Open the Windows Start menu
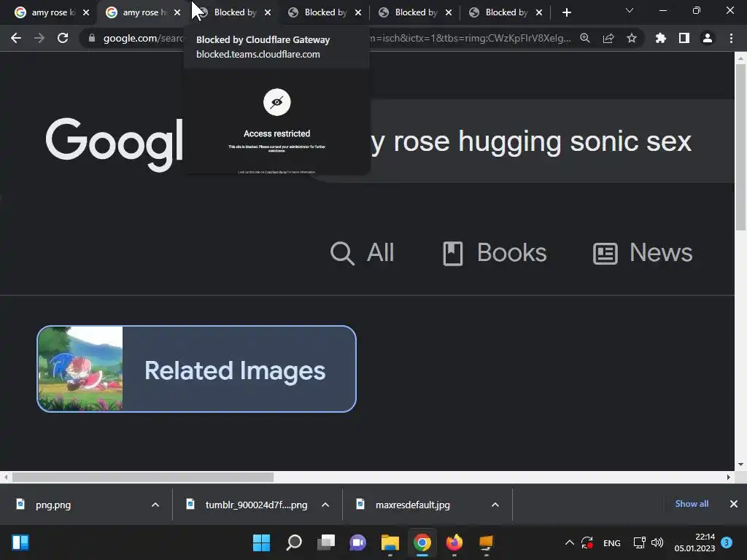The image size is (747, 560). point(262,542)
